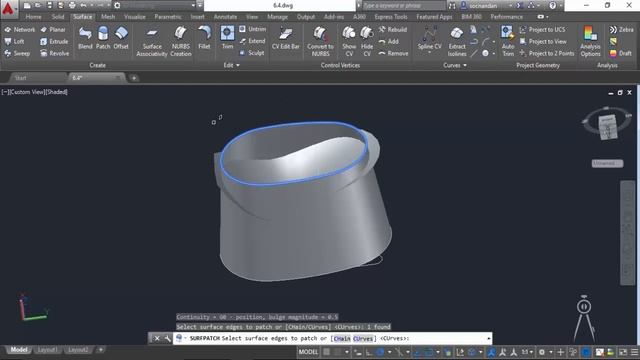The image size is (640, 360).
Task: Click the MODEL space status button
Action: [x=308, y=352]
